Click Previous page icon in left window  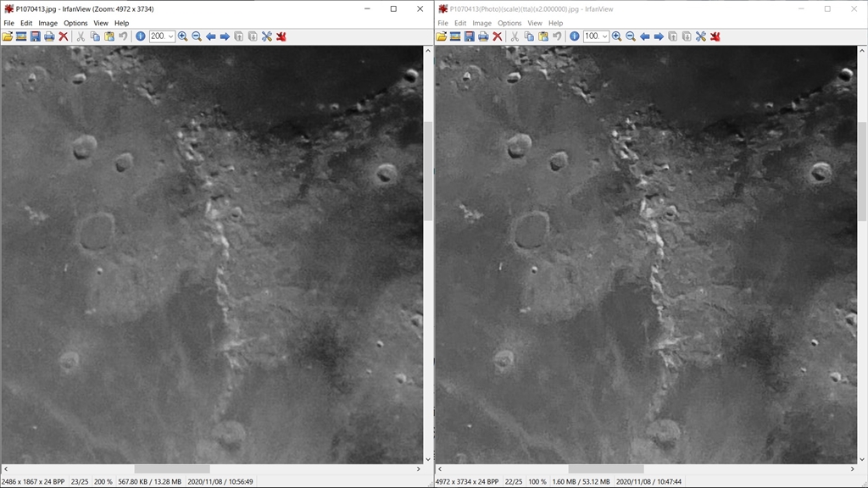[x=238, y=36]
